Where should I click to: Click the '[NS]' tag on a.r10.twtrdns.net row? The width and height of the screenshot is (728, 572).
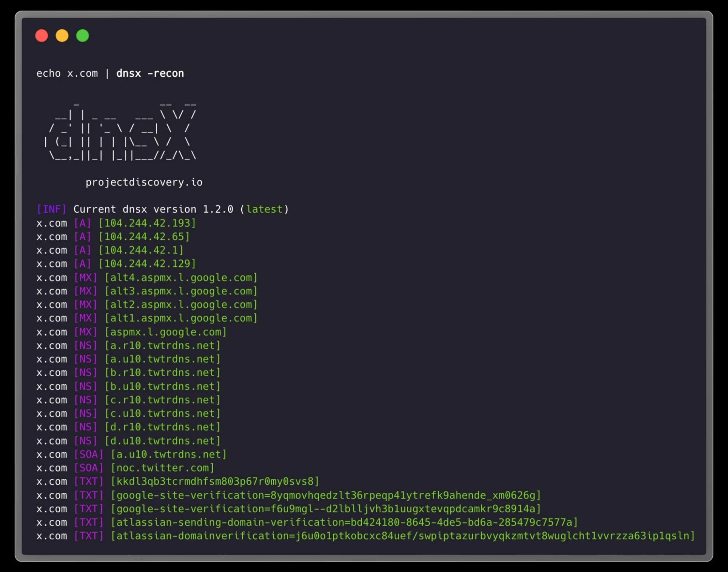(86, 345)
